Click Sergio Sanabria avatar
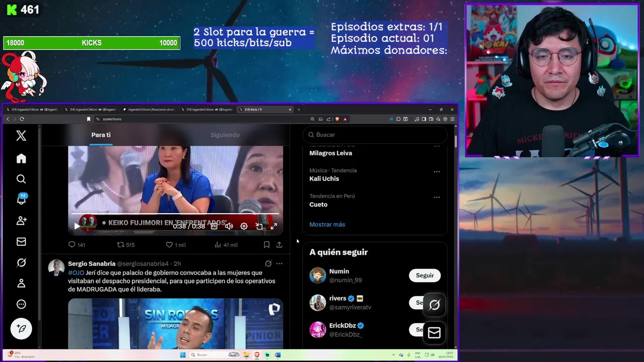This screenshot has width=644, height=362. [x=56, y=267]
